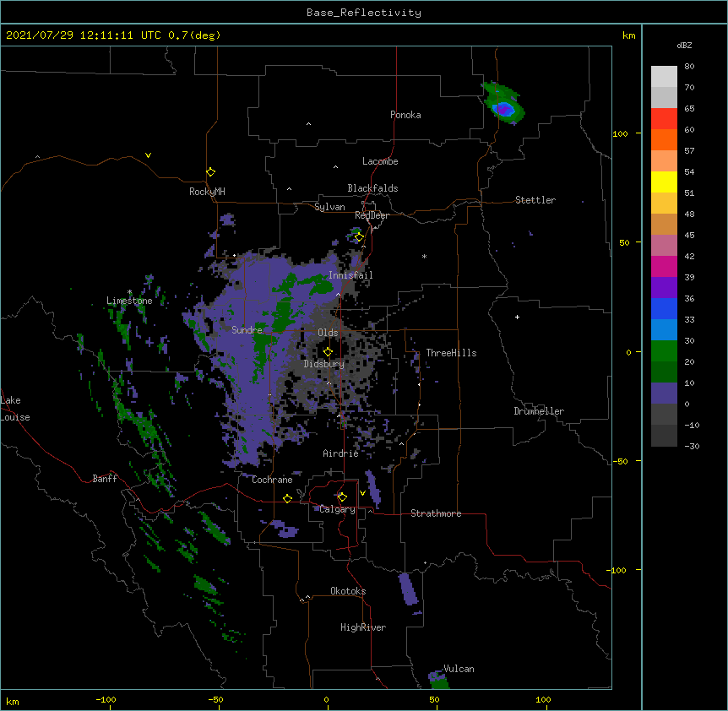Click the yellow diamond marker near RockyMH
728x711 pixels.
tap(211, 172)
